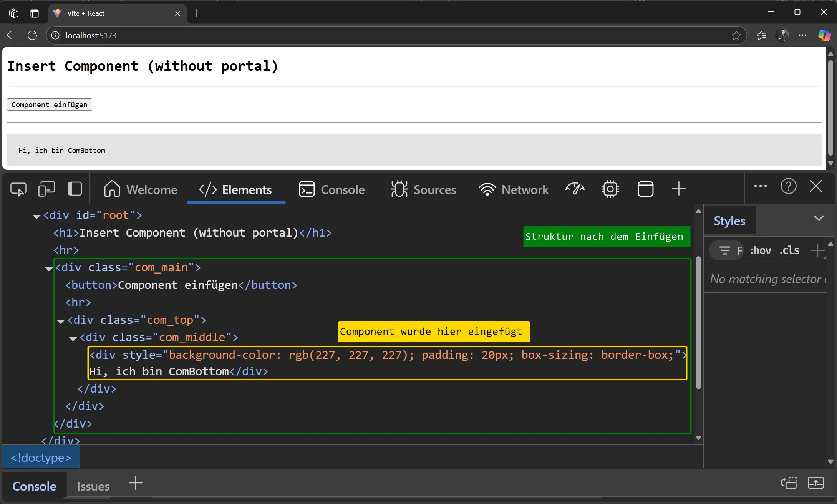
Task: Open DevTools customize three-dots menu
Action: tap(760, 186)
